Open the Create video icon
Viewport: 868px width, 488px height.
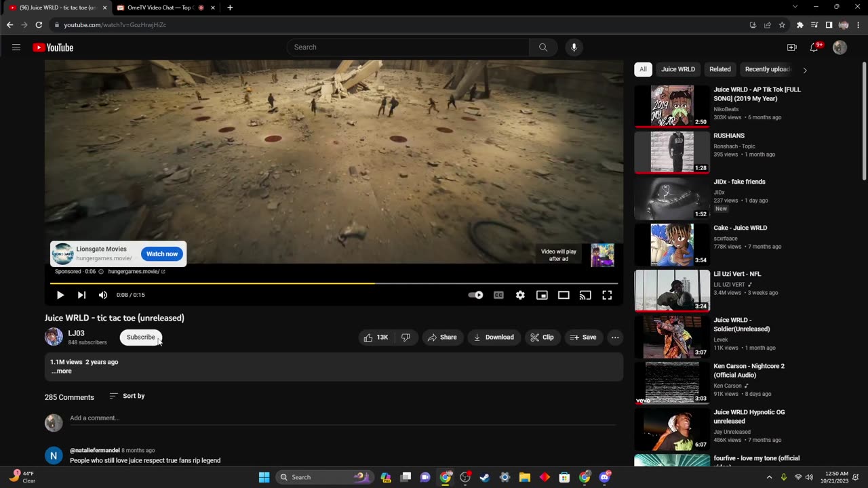pos(791,47)
